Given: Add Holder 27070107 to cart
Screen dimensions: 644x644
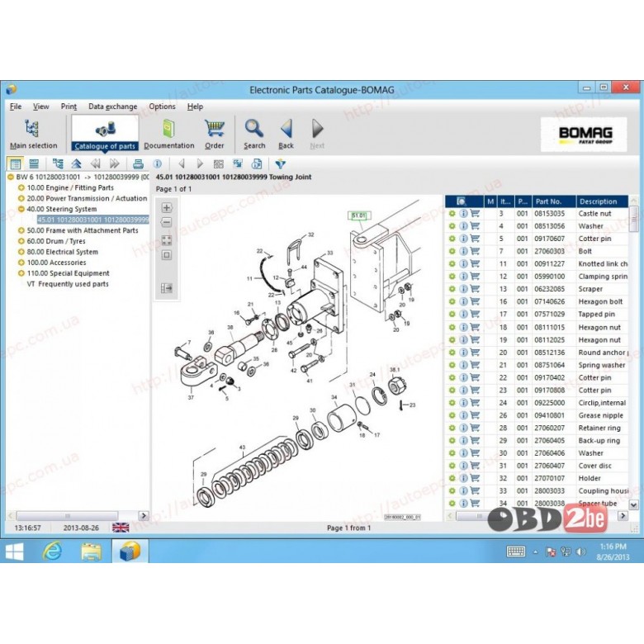Looking at the screenshot, I should [475, 479].
